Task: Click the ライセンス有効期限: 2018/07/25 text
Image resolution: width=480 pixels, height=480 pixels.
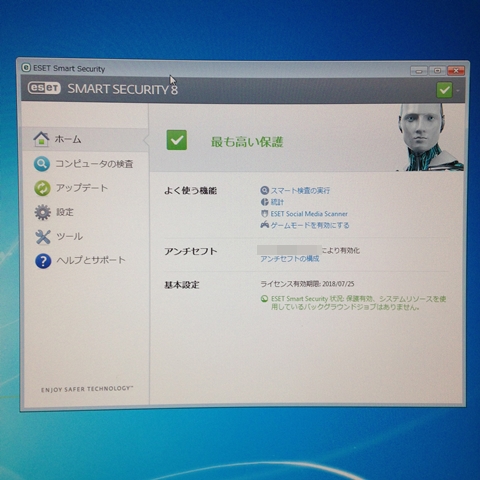Action: [x=307, y=284]
